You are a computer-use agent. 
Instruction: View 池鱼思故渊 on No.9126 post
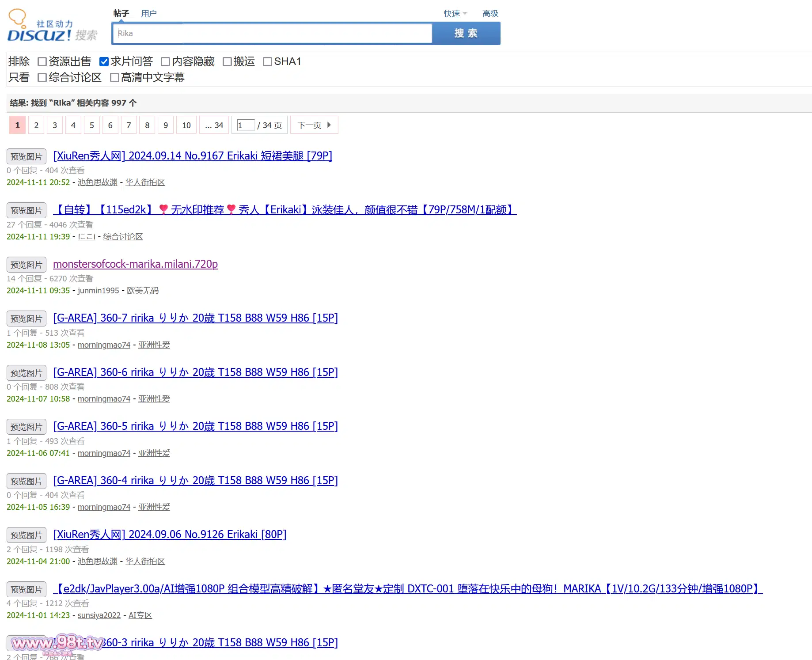tap(98, 561)
